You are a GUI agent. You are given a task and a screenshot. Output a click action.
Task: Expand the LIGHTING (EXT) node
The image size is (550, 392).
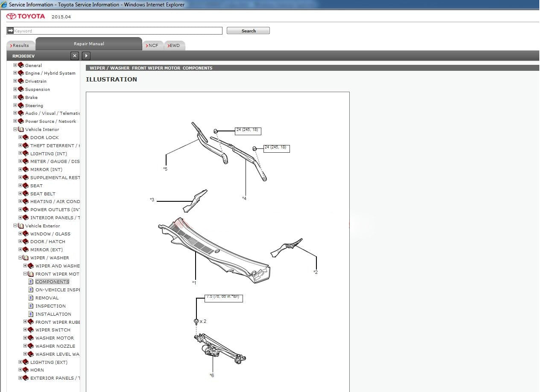point(20,362)
